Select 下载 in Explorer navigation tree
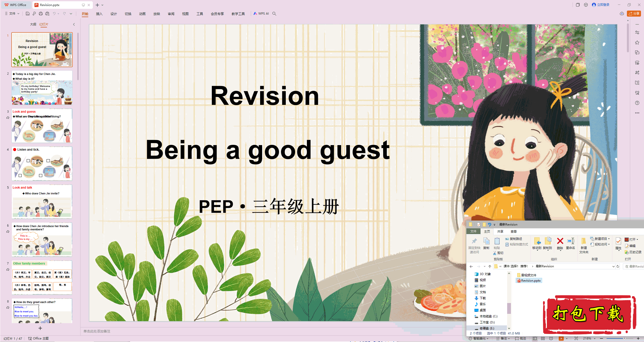The height and width of the screenshot is (342, 644). click(x=480, y=298)
